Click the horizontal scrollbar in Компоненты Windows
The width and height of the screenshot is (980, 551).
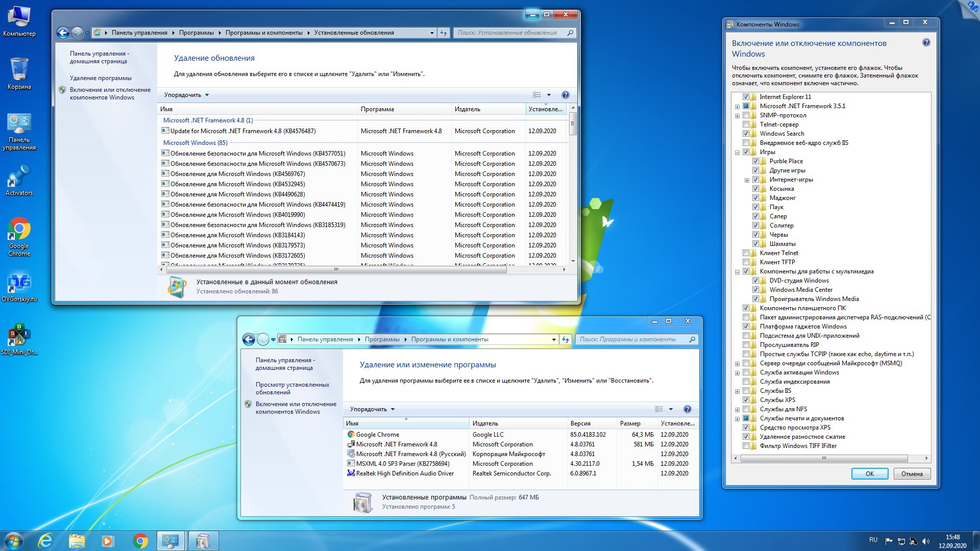pos(824,458)
